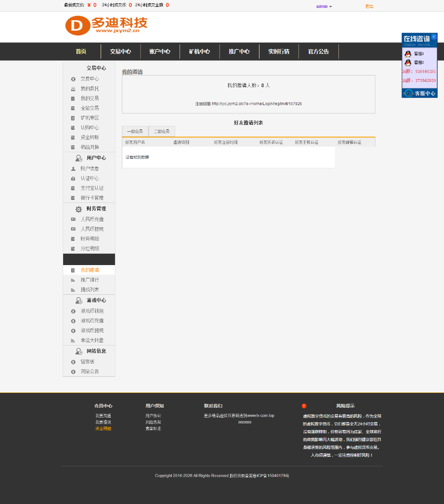Click the red risk warning icon in footer
Viewport: 444px width, 504px height.
coord(304,406)
